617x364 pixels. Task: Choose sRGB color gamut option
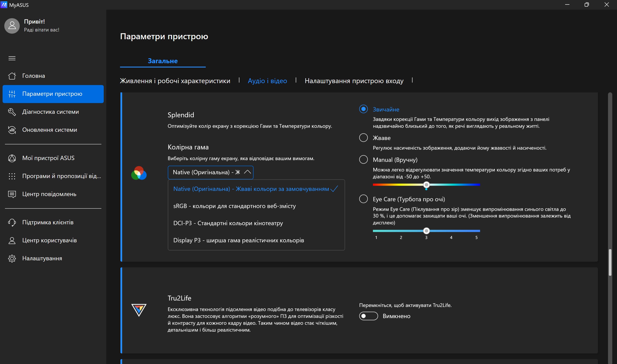234,206
